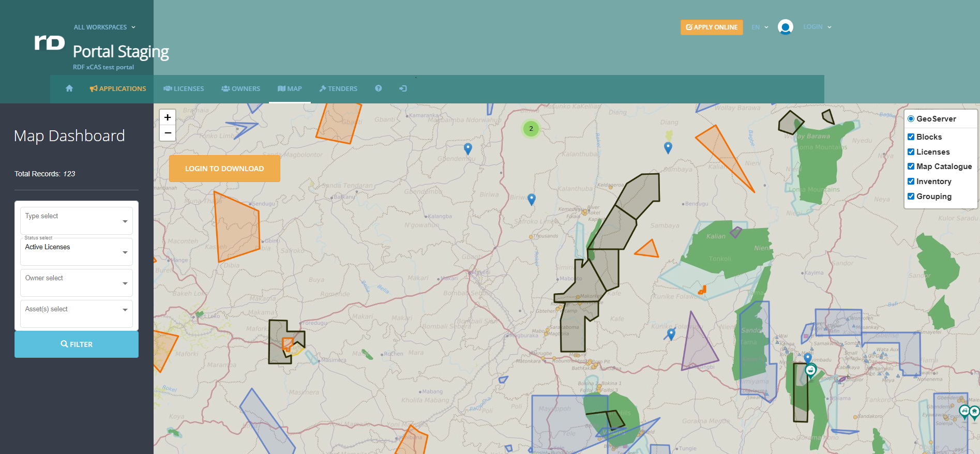Open the user avatar icon
This screenshot has width=980, height=454.
[785, 27]
